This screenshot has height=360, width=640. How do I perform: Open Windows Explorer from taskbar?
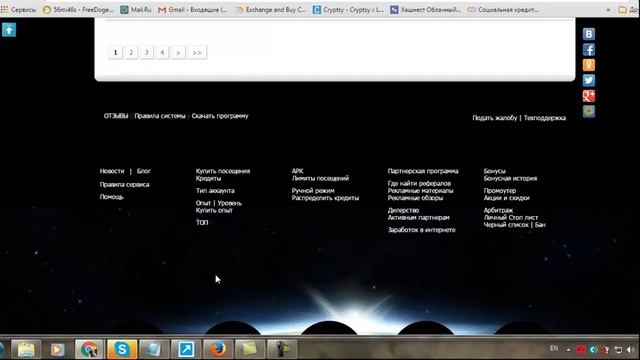point(26,349)
